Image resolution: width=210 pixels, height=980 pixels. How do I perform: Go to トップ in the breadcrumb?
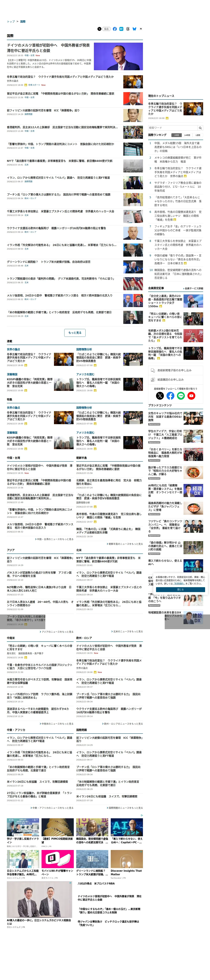click(11, 22)
